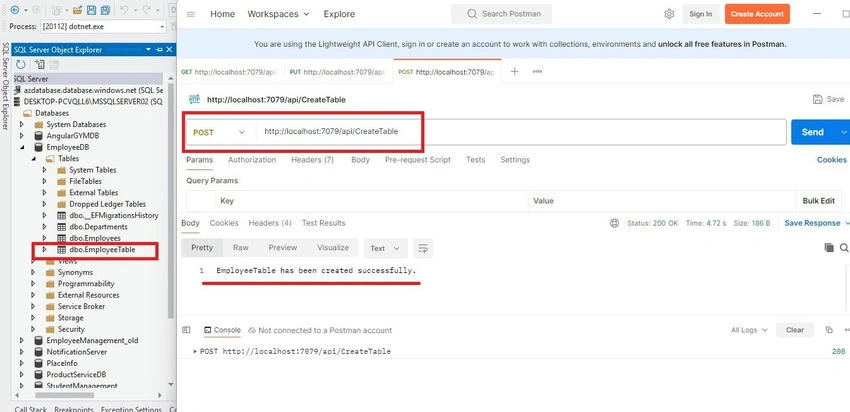Image resolution: width=850 pixels, height=412 pixels.
Task: Click the Search Postman field
Action: (501, 14)
